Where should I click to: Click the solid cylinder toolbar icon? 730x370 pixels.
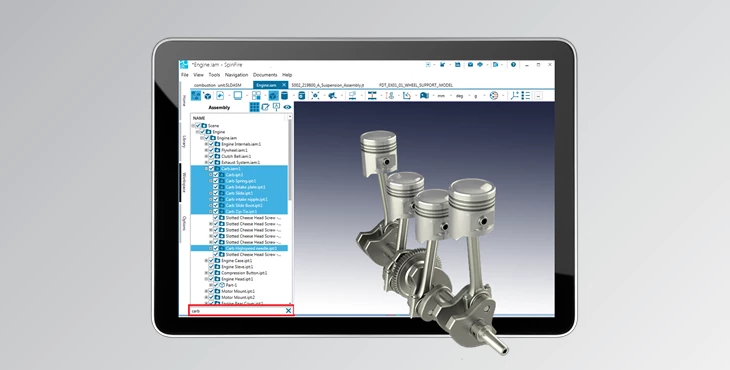(284, 95)
